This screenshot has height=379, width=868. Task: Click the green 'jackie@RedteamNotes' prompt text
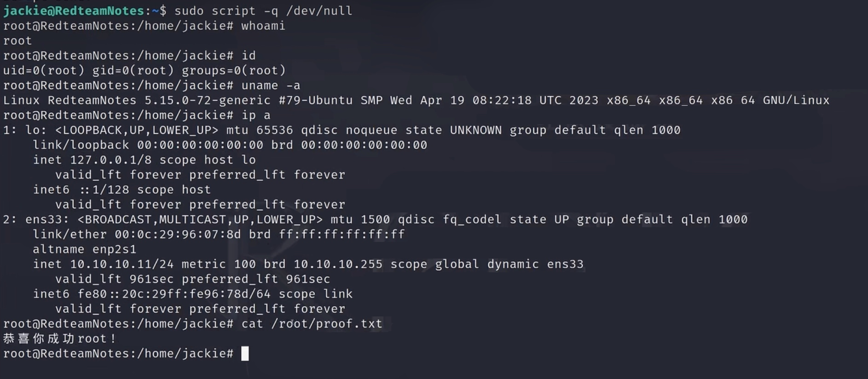tap(74, 11)
